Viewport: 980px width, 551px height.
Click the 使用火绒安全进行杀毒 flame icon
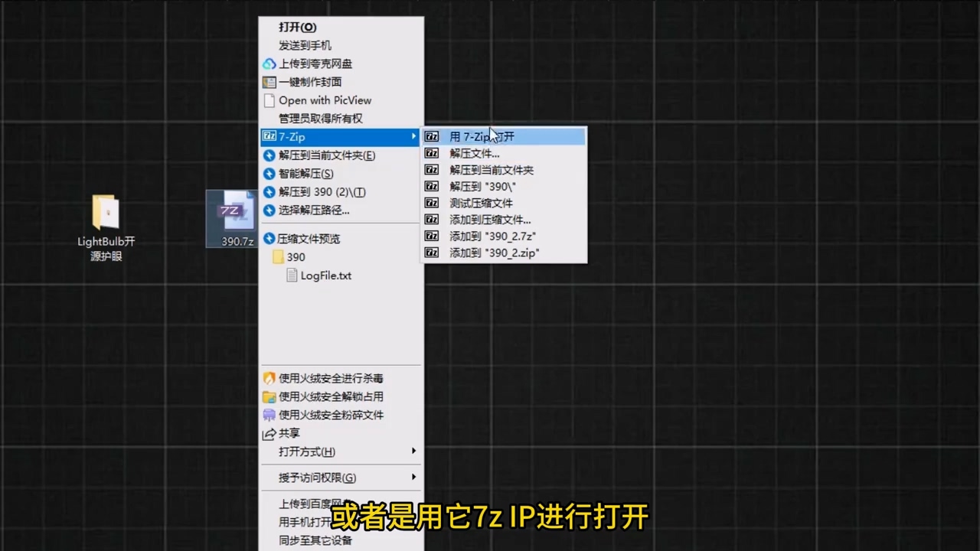(x=269, y=378)
